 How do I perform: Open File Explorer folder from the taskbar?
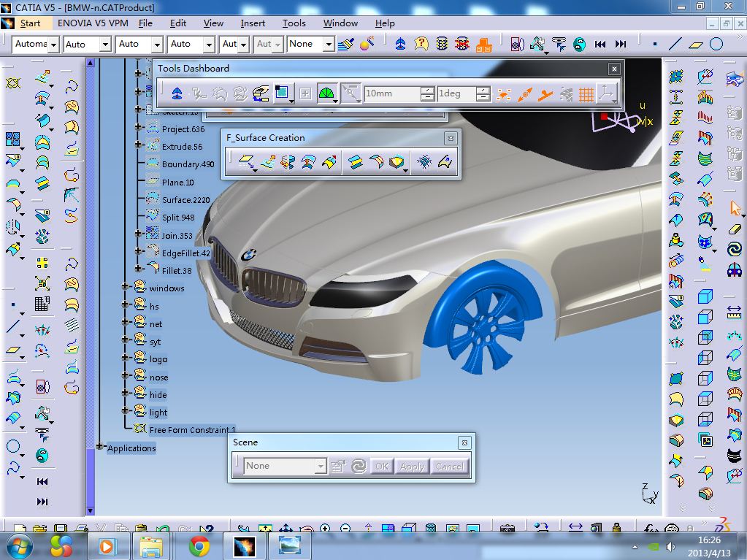click(x=150, y=545)
